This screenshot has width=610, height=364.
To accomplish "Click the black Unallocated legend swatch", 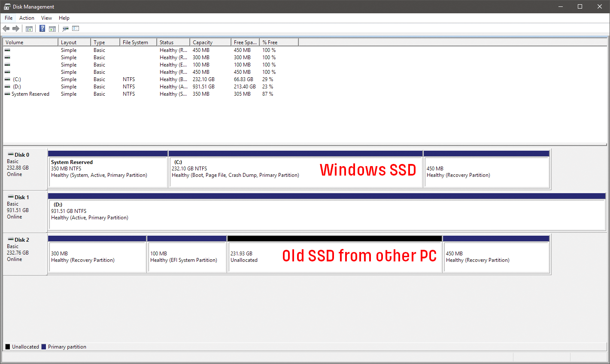I will [x=6, y=346].
